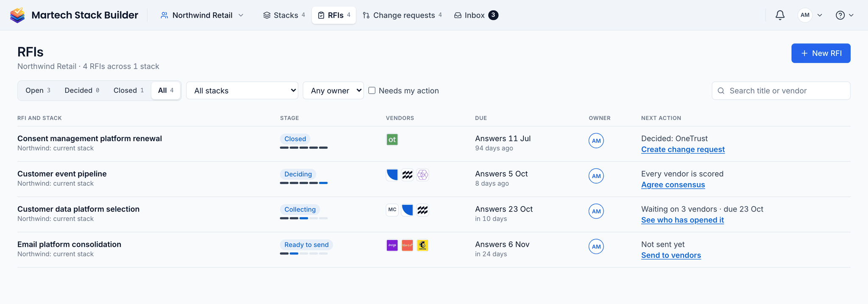Filter by Open RFIs
Image resolution: width=868 pixels, height=304 pixels.
(x=38, y=90)
